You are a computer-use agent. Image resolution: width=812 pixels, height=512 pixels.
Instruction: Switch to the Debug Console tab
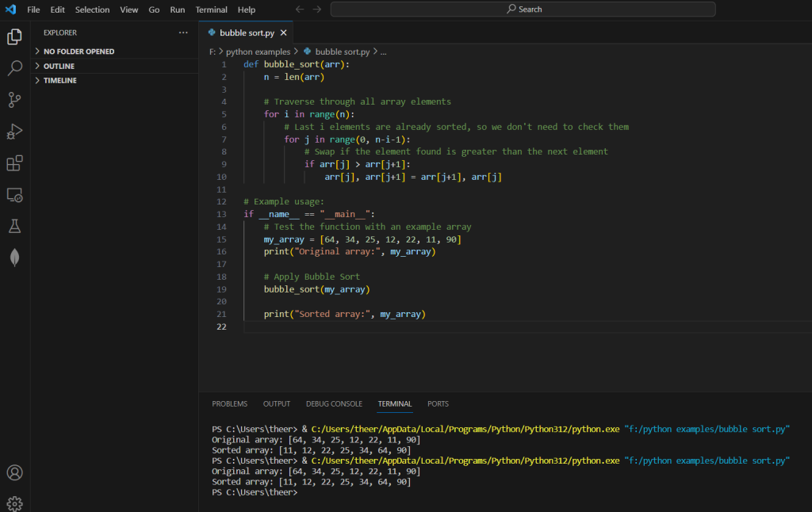(x=334, y=403)
